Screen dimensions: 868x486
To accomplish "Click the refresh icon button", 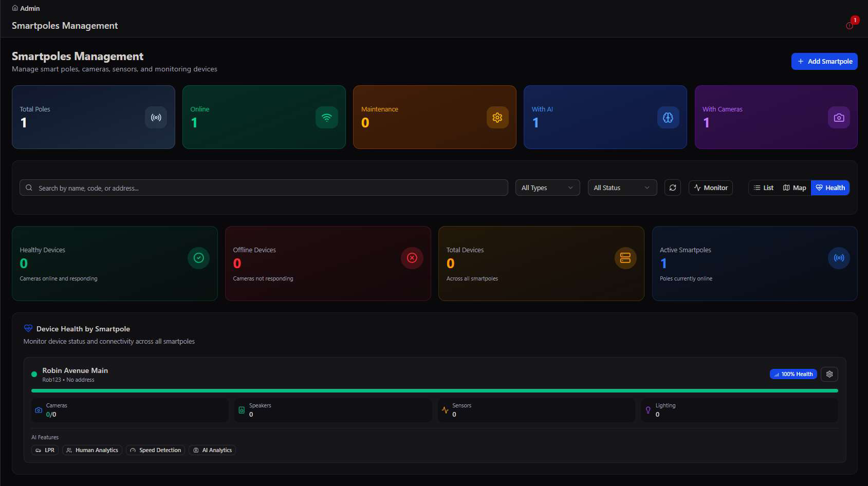I will pyautogui.click(x=673, y=188).
